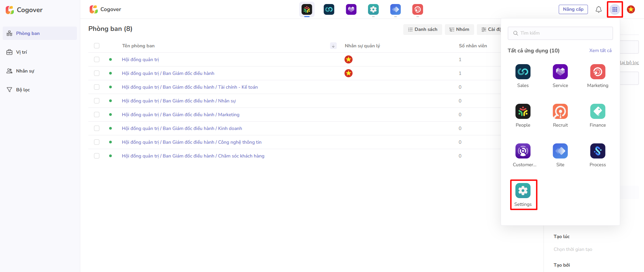Screen dimensions: 644x272
Task: Check the Công nghệ thông tin row
Action: coord(97,142)
